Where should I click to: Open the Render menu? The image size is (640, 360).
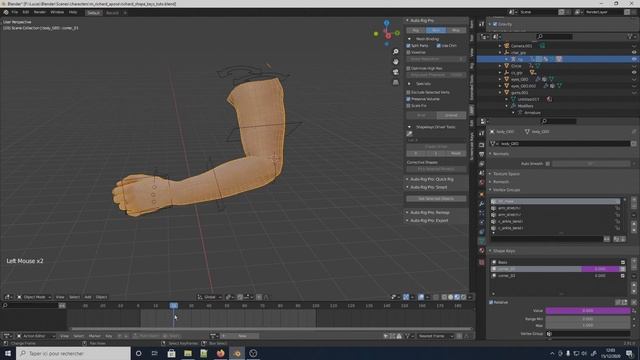pyautogui.click(x=40, y=12)
